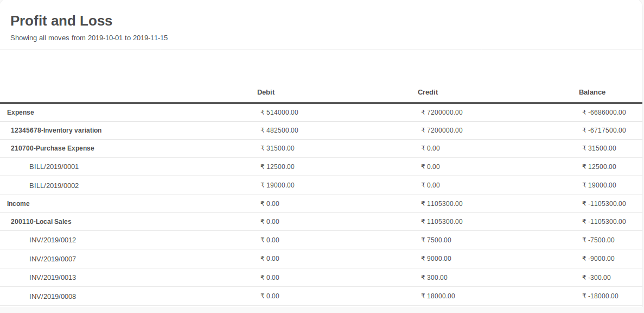The height and width of the screenshot is (313, 644).
Task: Open invoice INV/2019/0008
Action: [x=53, y=297]
